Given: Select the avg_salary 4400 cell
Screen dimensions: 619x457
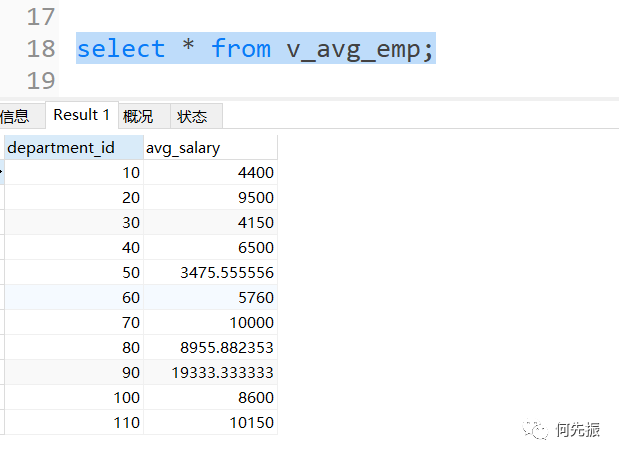Looking at the screenshot, I should 210,172.
